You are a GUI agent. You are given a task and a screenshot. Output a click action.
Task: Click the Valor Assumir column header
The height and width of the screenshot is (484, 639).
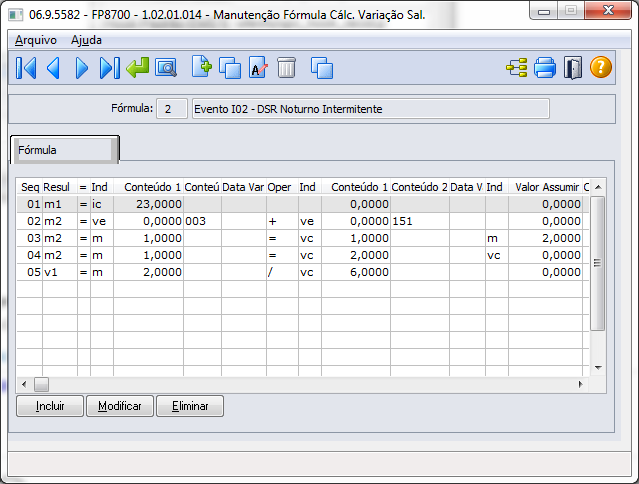tap(545, 187)
